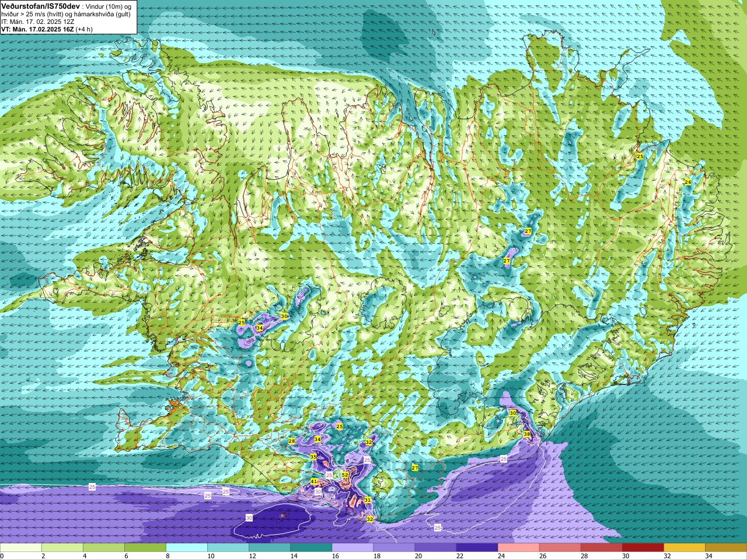This screenshot has width=747, height=560.
Task: Click the legend scale number "24"
Action: (501, 556)
